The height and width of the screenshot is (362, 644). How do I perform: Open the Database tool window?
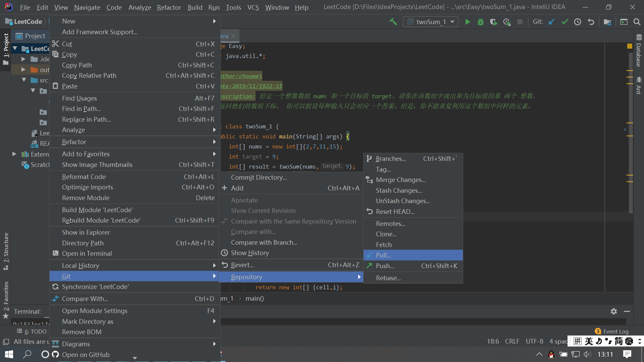click(x=639, y=51)
